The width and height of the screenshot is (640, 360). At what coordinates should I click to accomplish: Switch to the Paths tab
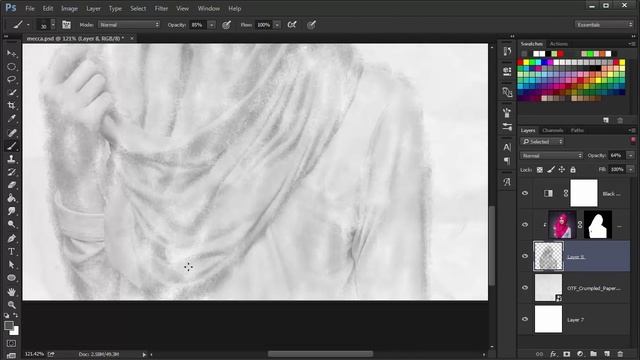coord(577,130)
